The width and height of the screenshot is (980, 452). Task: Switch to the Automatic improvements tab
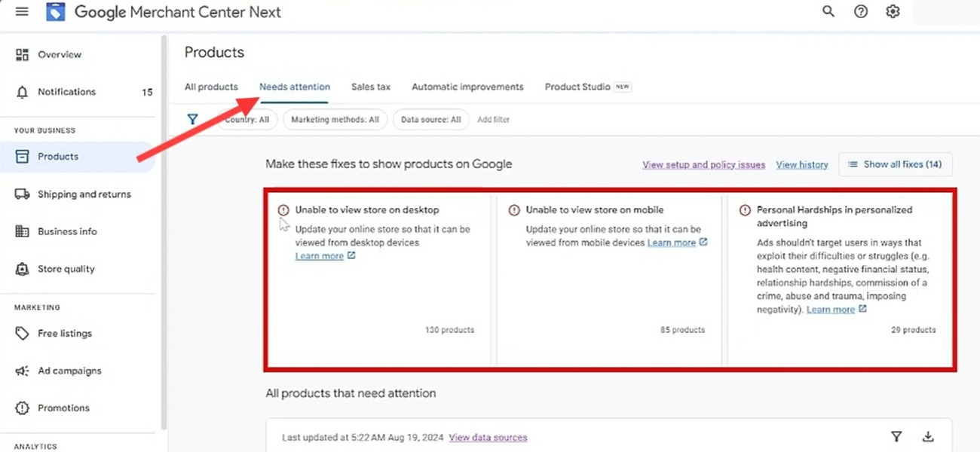click(x=467, y=87)
